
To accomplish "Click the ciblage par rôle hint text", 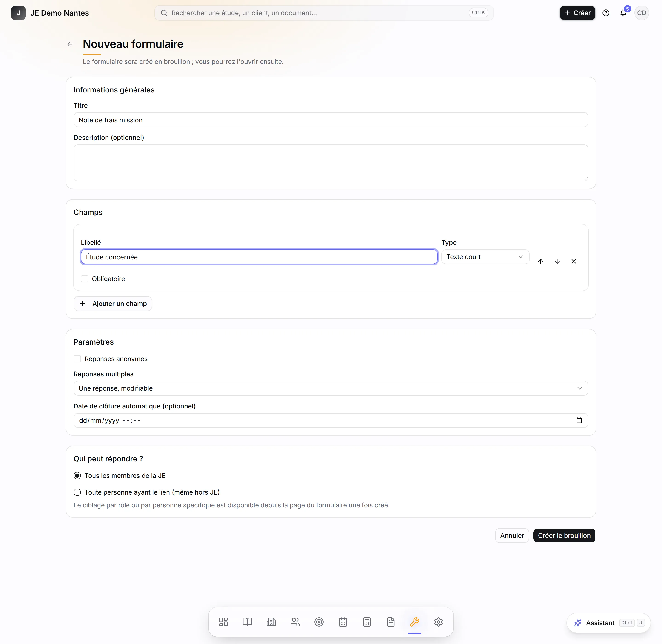I will (232, 505).
